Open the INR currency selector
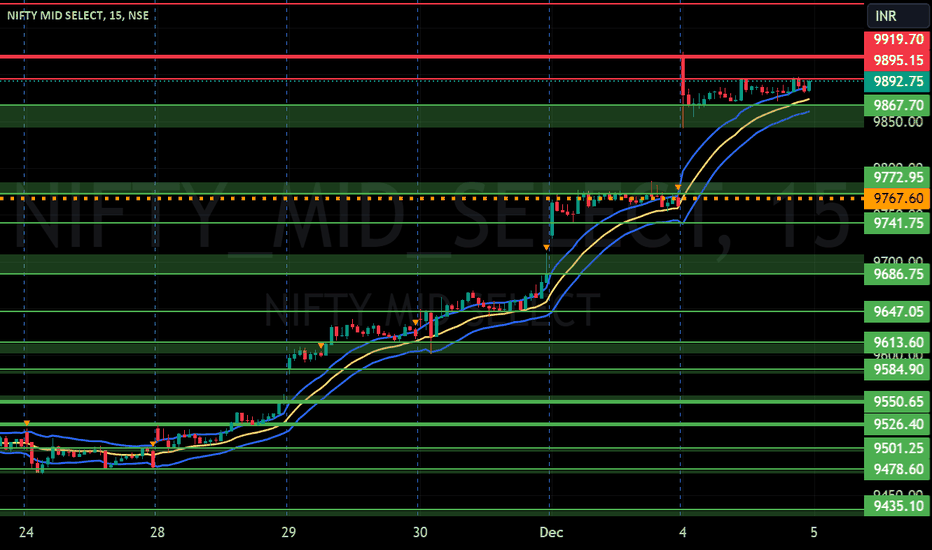The image size is (932, 550). coord(898,15)
